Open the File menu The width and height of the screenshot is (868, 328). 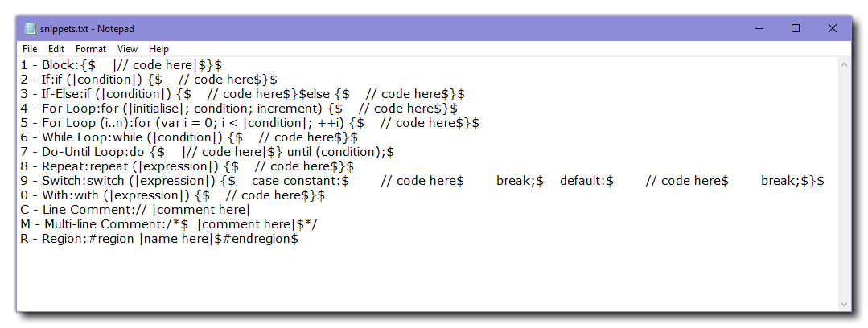[30, 49]
